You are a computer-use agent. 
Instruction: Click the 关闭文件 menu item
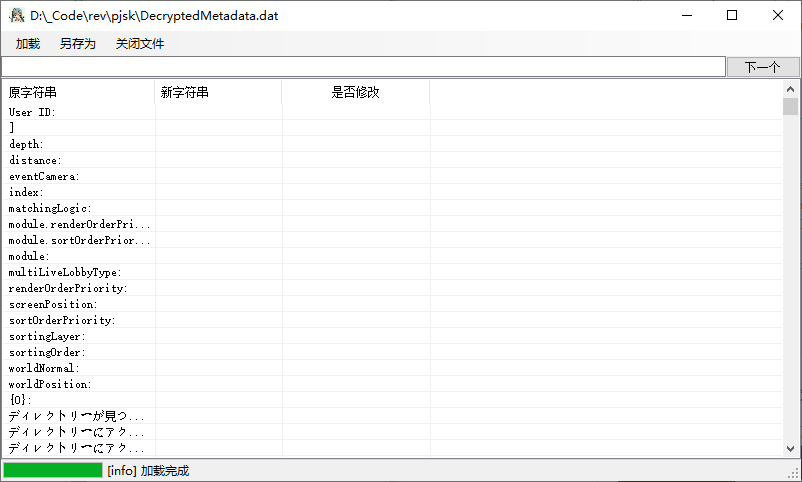click(140, 44)
